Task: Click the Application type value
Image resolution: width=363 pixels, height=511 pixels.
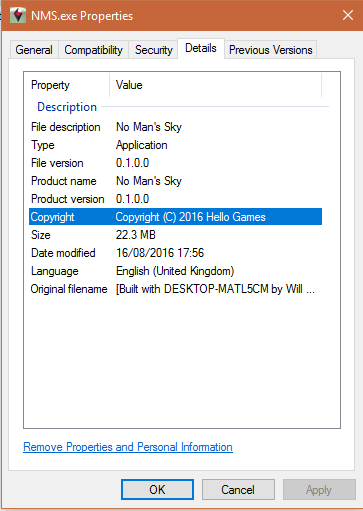Action: coord(142,145)
